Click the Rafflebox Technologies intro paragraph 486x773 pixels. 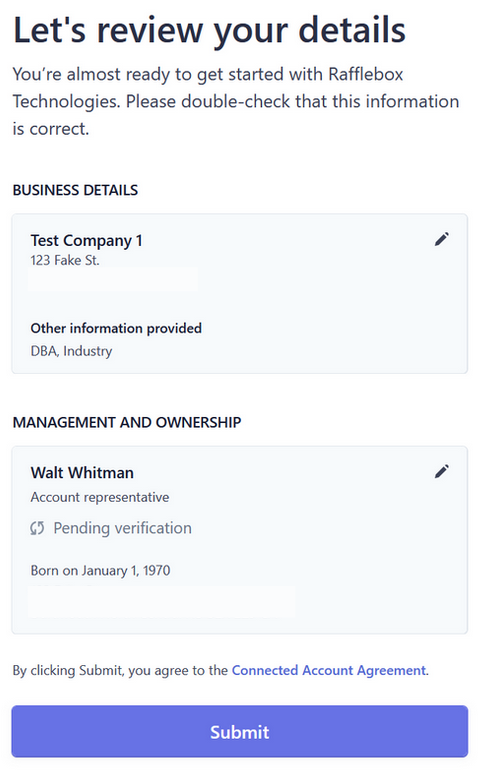click(236, 101)
